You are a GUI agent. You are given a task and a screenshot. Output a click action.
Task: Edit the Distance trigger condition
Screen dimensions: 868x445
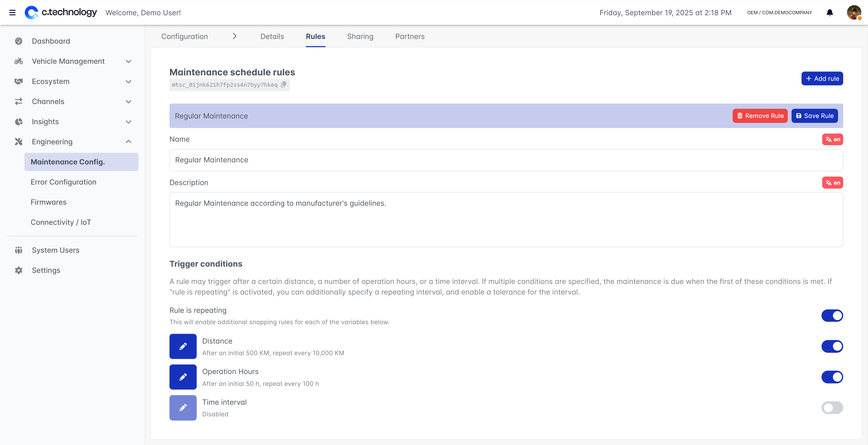(183, 346)
